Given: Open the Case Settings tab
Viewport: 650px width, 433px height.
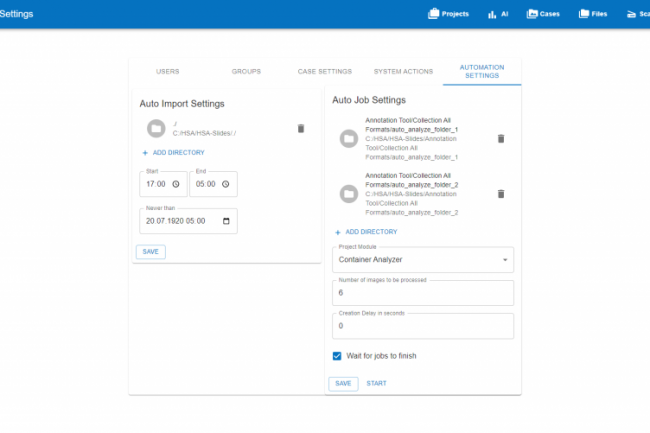Looking at the screenshot, I should [x=325, y=72].
